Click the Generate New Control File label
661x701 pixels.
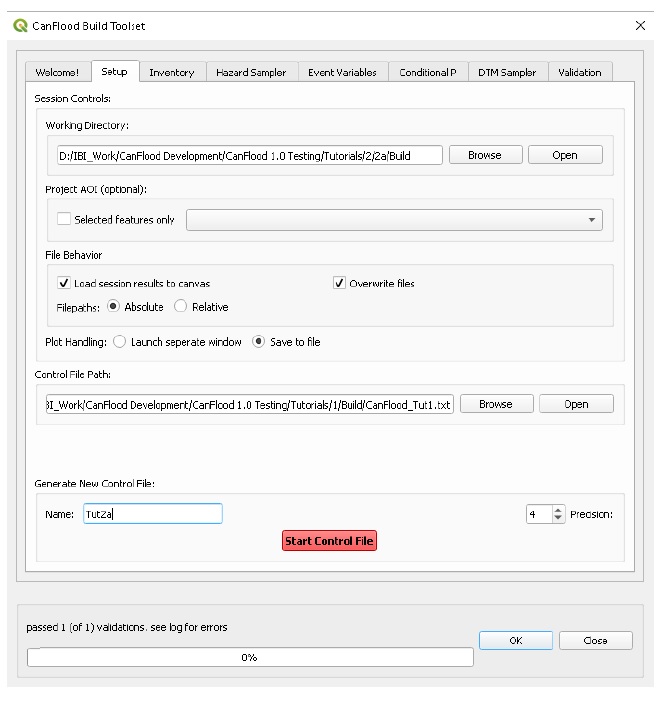point(94,483)
